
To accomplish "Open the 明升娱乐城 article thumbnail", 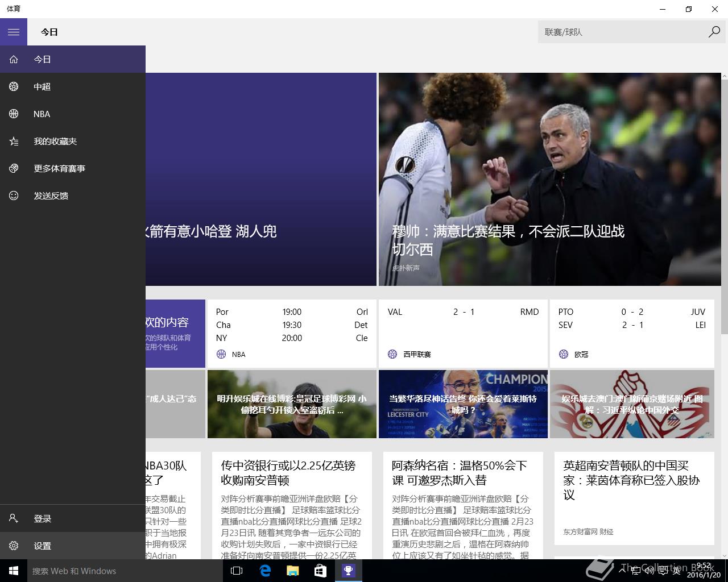I will coord(292,404).
